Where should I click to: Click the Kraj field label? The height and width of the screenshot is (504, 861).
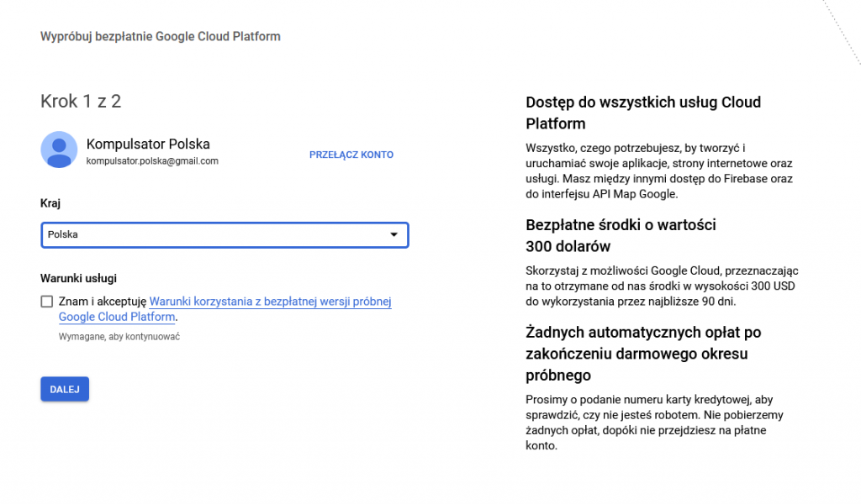coord(50,203)
